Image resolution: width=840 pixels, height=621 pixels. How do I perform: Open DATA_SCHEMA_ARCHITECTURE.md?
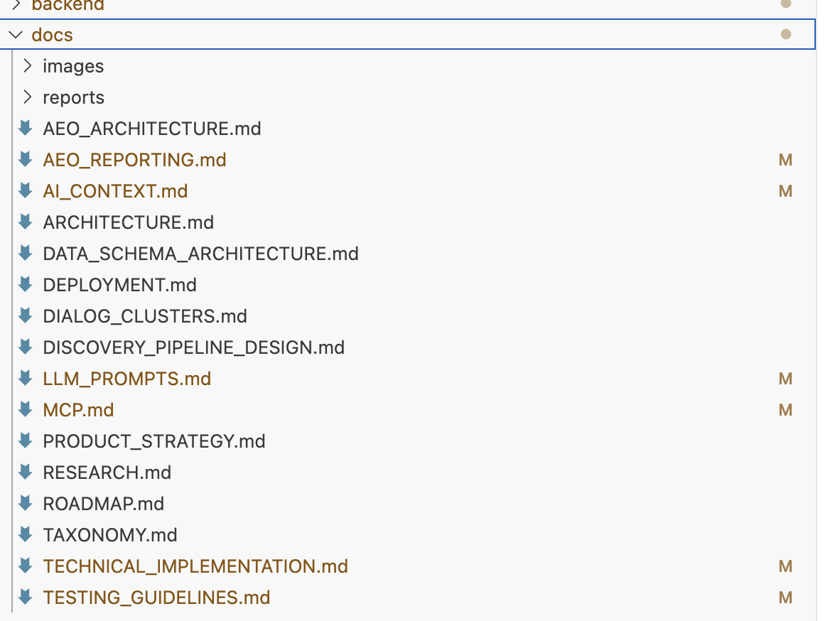(x=200, y=254)
